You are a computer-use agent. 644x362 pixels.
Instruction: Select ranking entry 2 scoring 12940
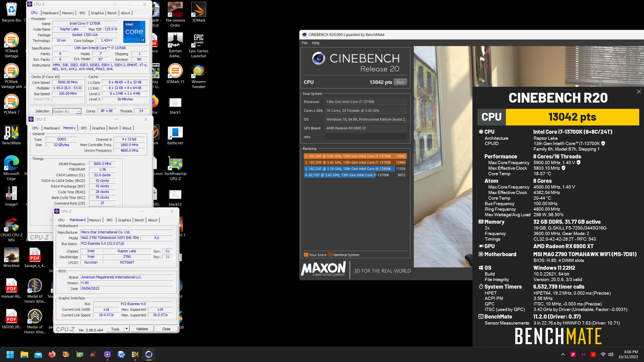[355, 162]
